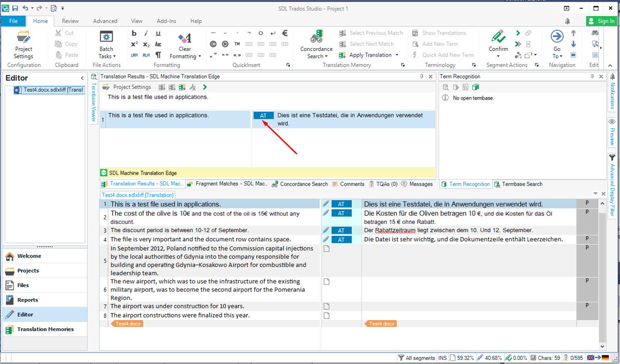
Task: Expand Segment Actions group dialog launcher
Action: click(x=537, y=65)
